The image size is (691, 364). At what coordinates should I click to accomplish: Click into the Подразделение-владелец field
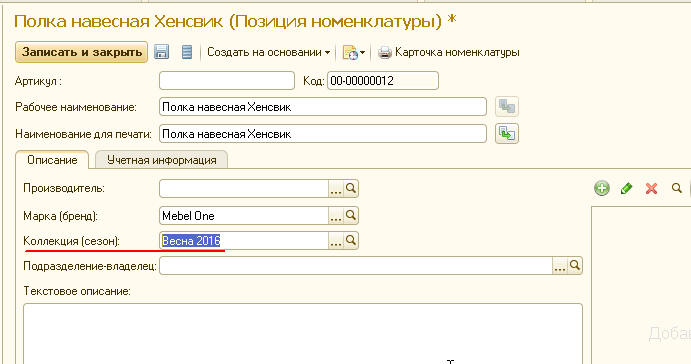pyautogui.click(x=356, y=266)
